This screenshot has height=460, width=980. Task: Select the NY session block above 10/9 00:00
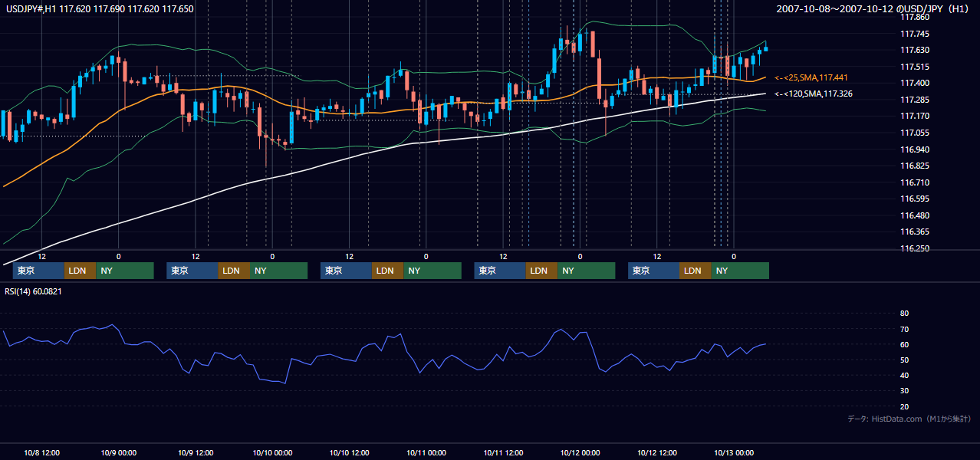click(x=125, y=271)
